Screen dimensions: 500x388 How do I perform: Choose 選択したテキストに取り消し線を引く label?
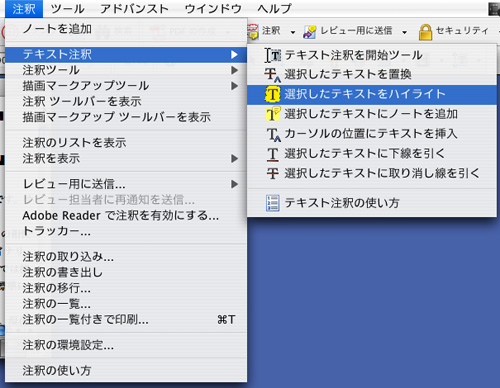[382, 173]
